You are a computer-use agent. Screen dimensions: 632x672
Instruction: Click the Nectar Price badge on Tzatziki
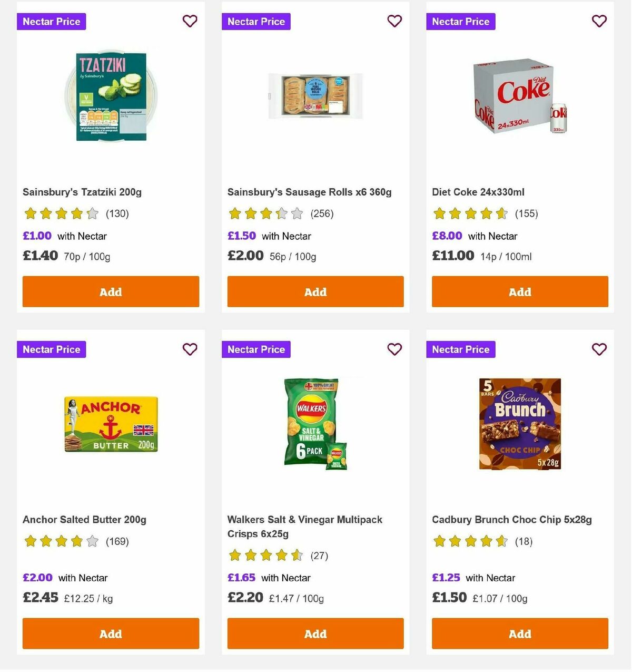click(51, 22)
